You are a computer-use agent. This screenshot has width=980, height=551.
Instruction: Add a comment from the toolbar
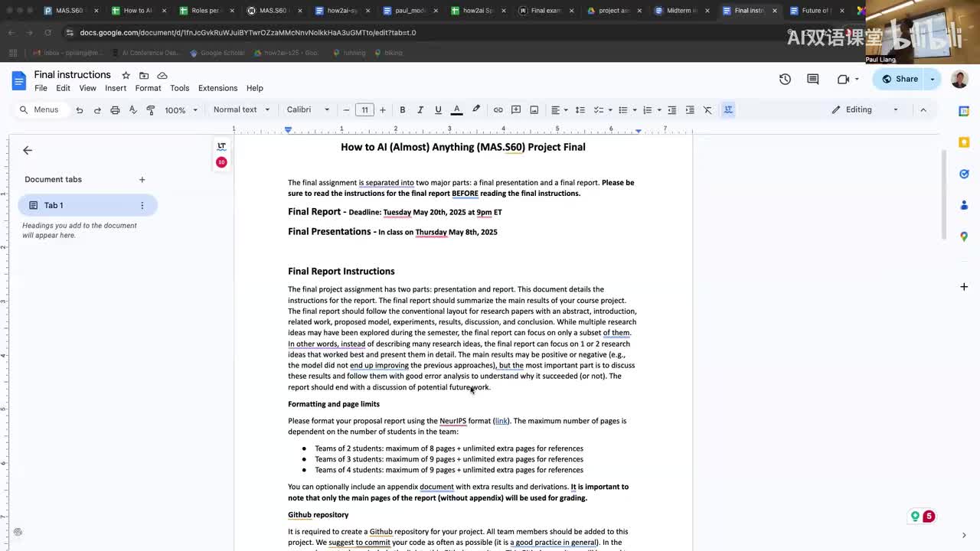[516, 109]
